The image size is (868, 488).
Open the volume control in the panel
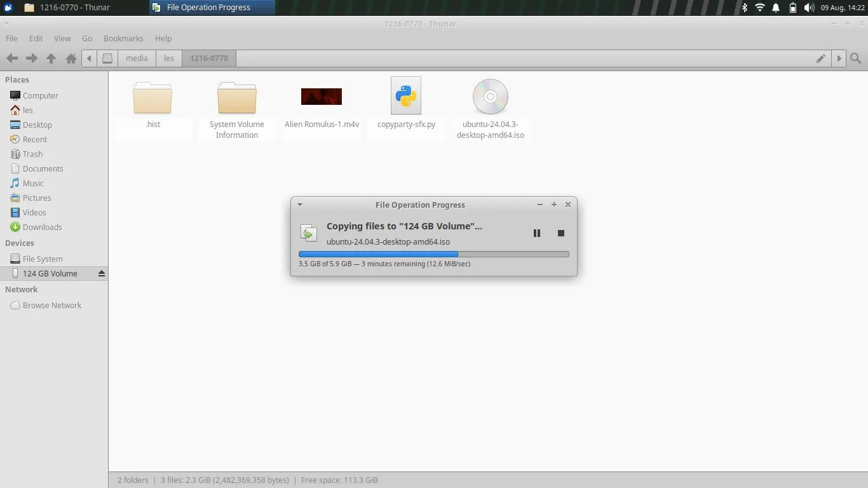point(808,8)
